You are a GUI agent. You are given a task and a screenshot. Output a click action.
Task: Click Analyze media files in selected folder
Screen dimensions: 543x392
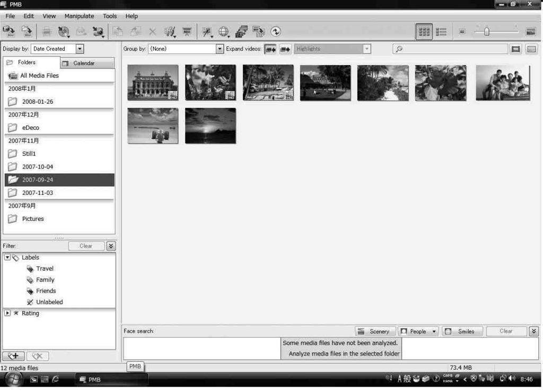(344, 354)
